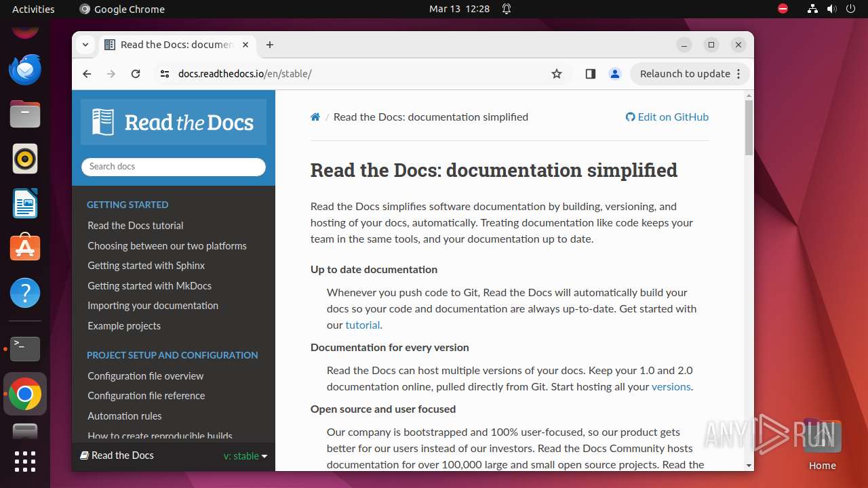Click the address bar URL
Image resolution: width=868 pixels, height=488 pixels.
click(245, 74)
